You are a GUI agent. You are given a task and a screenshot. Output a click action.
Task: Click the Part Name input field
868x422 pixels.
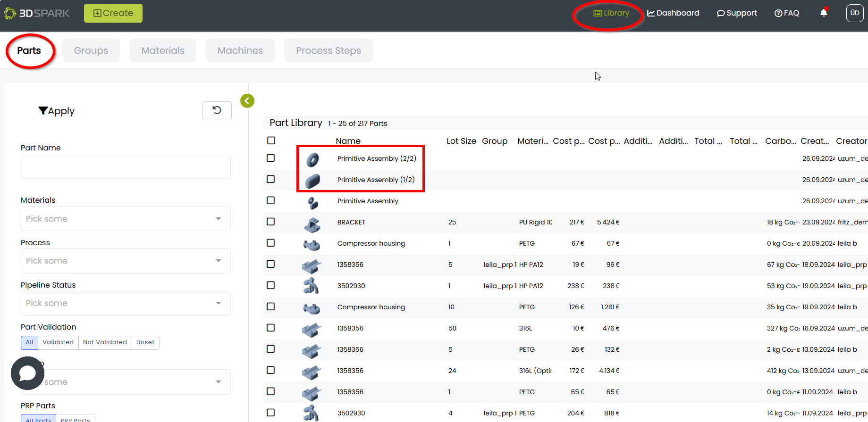(x=125, y=167)
